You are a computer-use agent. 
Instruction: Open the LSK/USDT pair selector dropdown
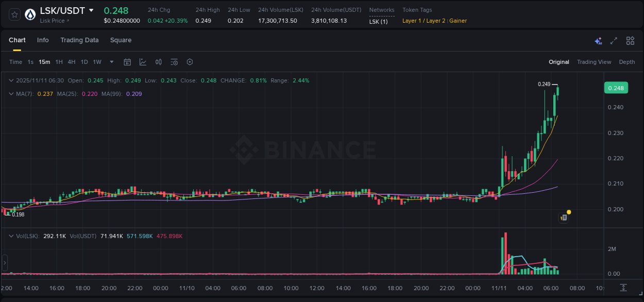pos(91,10)
